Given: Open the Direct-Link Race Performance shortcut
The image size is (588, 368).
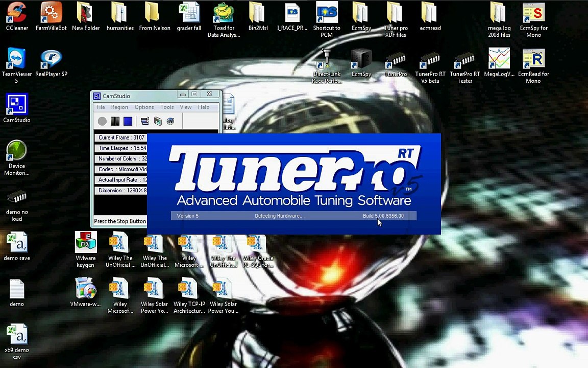Looking at the screenshot, I should point(327,66).
